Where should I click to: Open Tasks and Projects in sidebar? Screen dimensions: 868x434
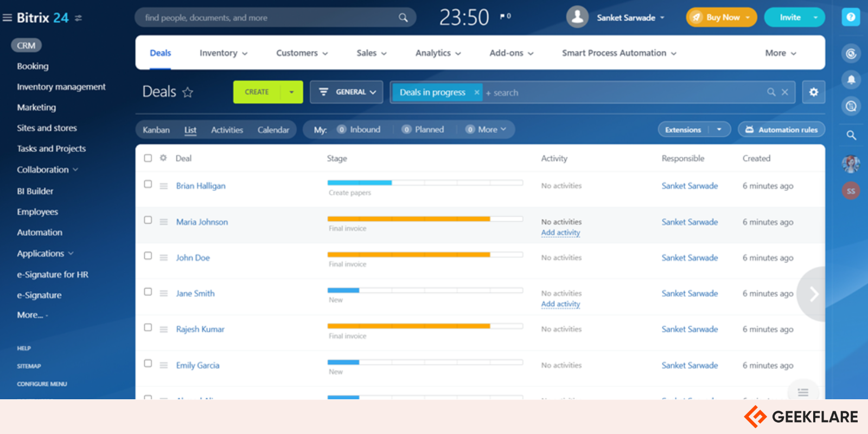(x=52, y=149)
